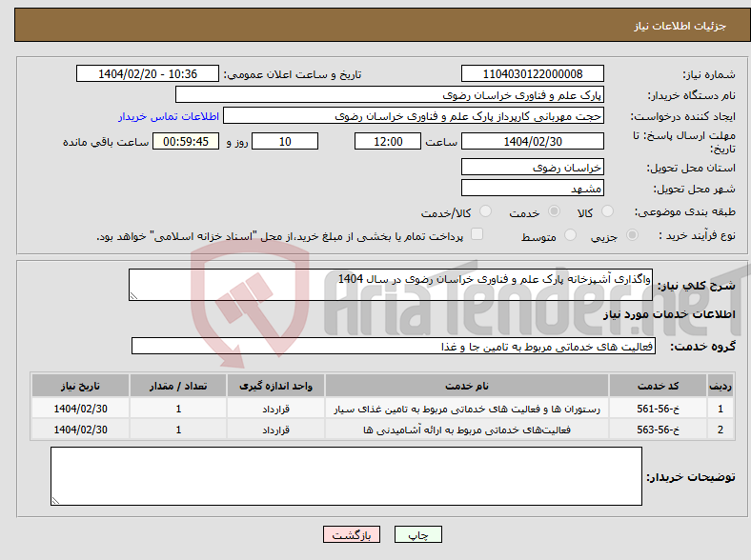Click the رستوران ها service name cell
The image size is (751, 560).
(x=466, y=409)
